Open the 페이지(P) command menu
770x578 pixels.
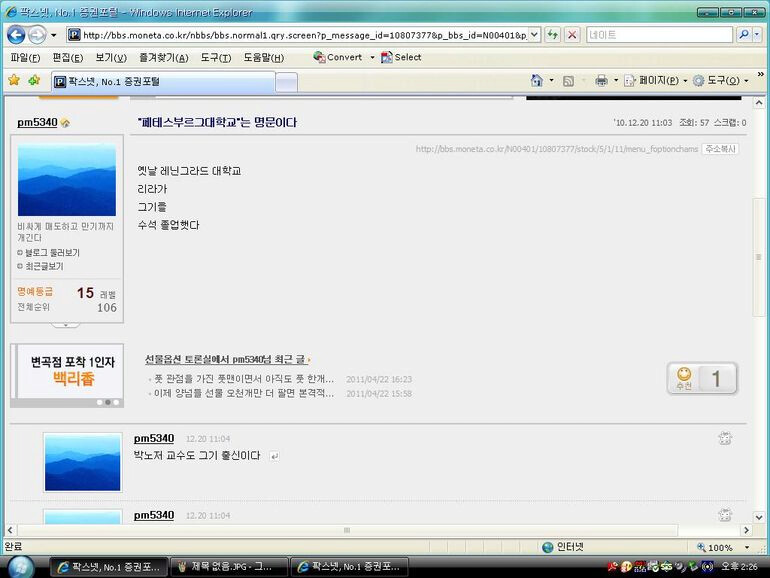point(656,81)
